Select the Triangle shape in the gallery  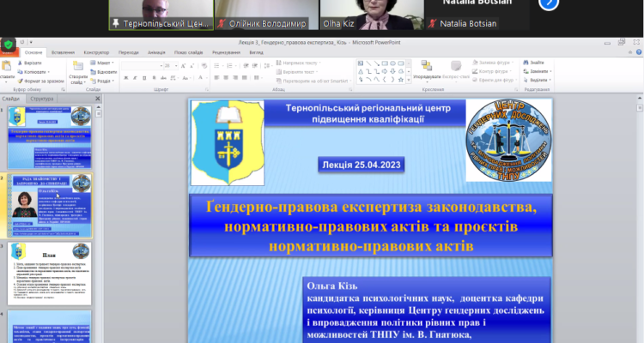[361, 71]
